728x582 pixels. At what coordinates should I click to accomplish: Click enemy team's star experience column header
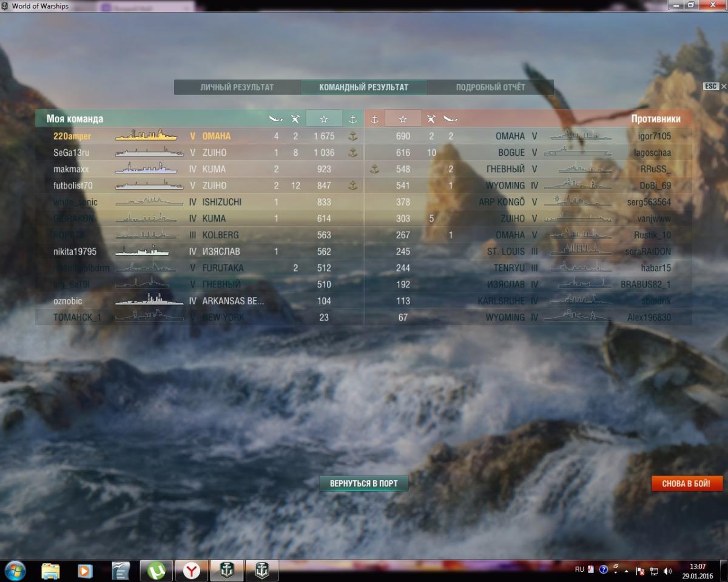point(403,119)
